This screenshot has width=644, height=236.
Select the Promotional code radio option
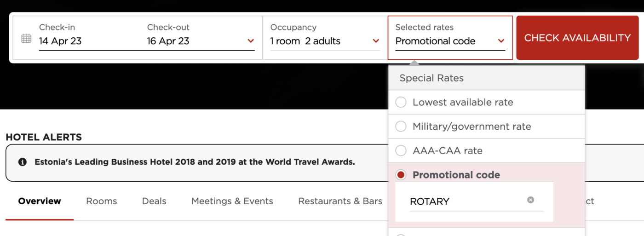401,175
